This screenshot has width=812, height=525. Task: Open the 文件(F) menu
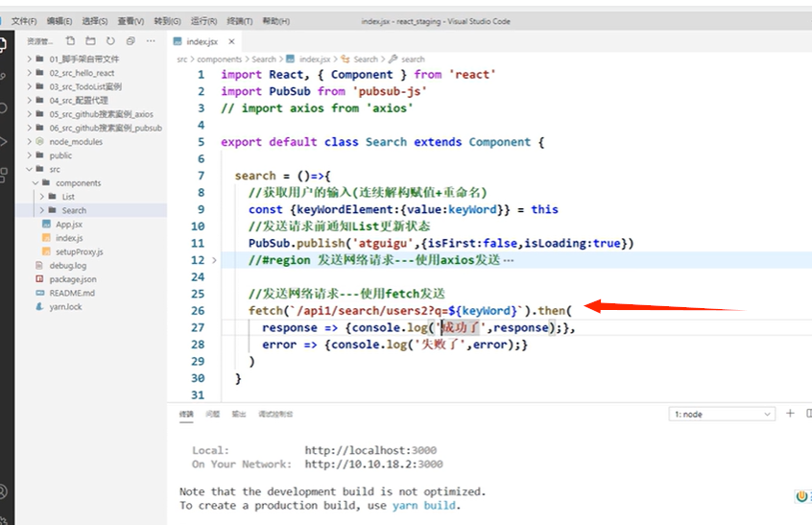(24, 21)
